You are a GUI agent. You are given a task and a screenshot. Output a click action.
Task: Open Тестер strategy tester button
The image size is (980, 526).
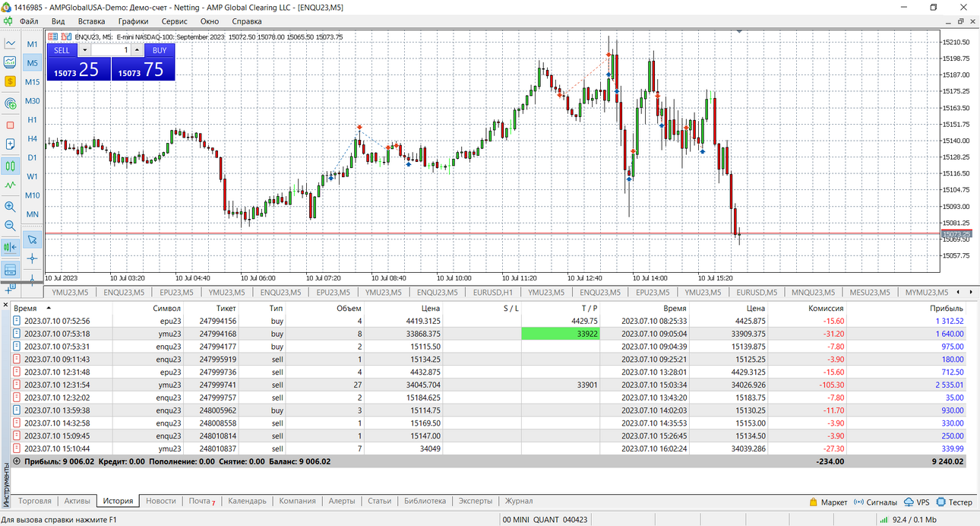coord(954,502)
